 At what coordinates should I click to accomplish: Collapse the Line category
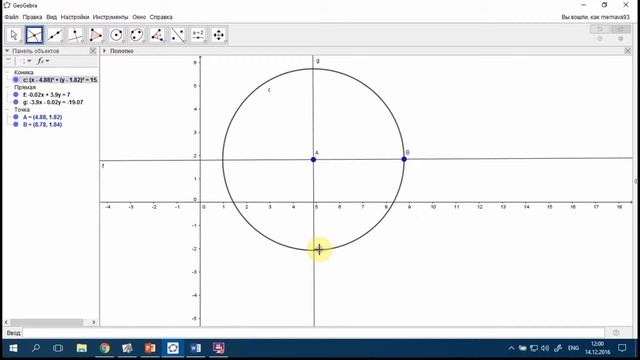[7, 87]
